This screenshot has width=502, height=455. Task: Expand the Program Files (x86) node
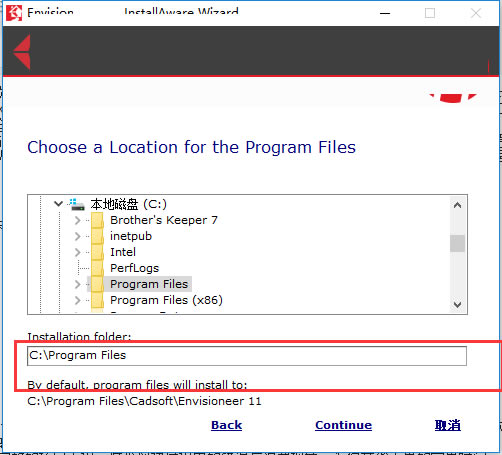tap(78, 300)
